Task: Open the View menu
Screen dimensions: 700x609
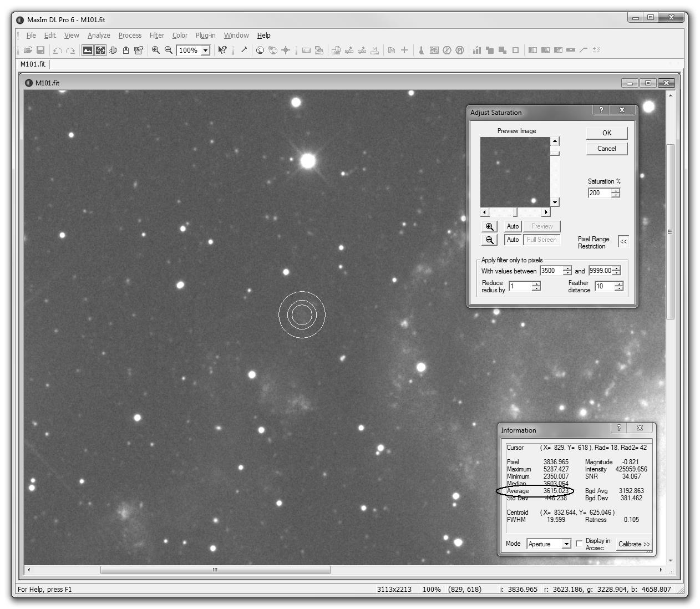Action: pos(72,35)
